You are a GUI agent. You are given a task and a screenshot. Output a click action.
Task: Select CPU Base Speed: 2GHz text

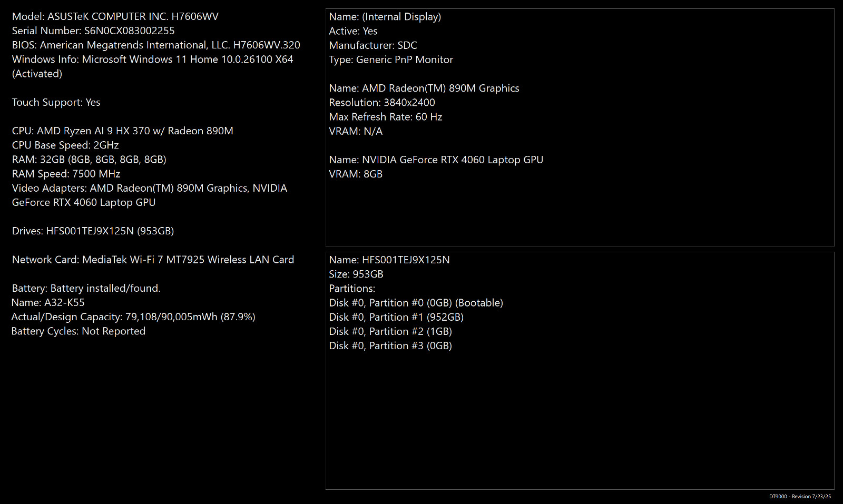(65, 145)
